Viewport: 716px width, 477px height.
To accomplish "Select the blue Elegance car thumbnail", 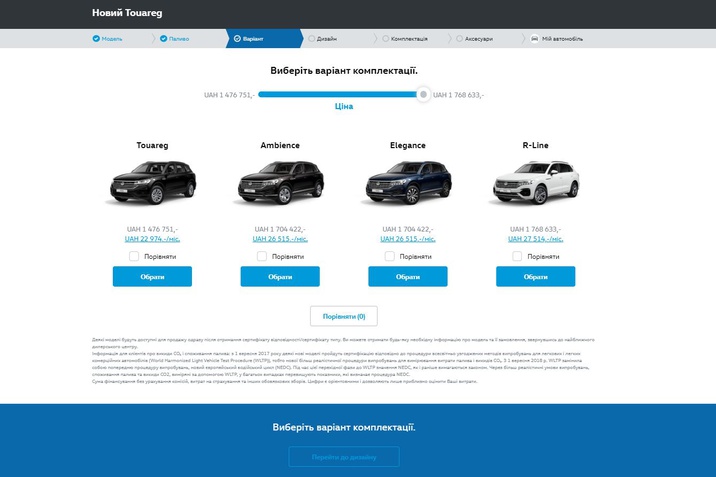I will point(408,183).
